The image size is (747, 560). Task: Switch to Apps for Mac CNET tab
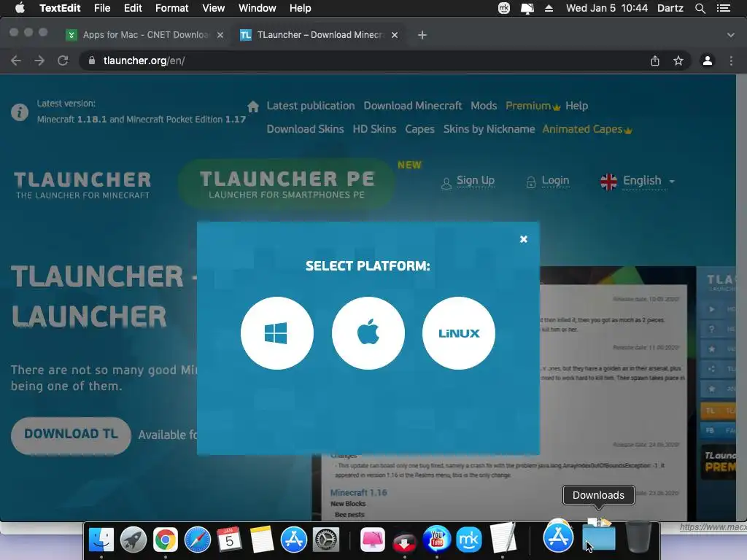click(145, 35)
